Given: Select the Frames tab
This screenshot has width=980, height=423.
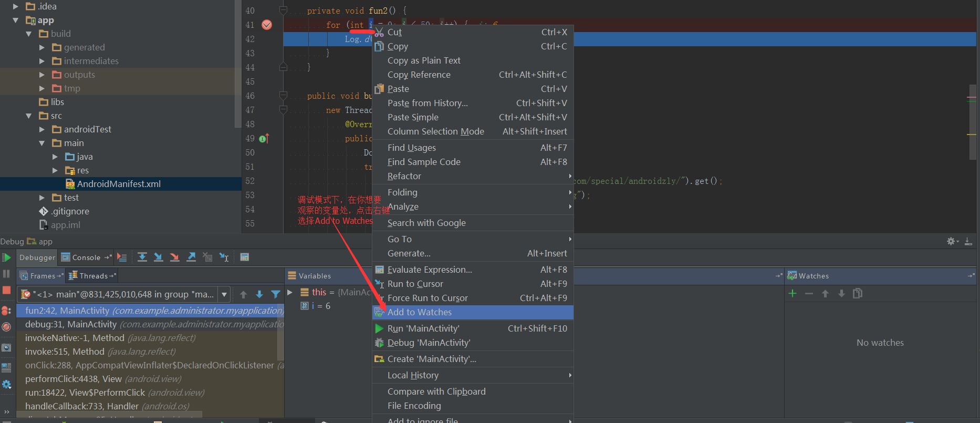Looking at the screenshot, I should [x=41, y=276].
